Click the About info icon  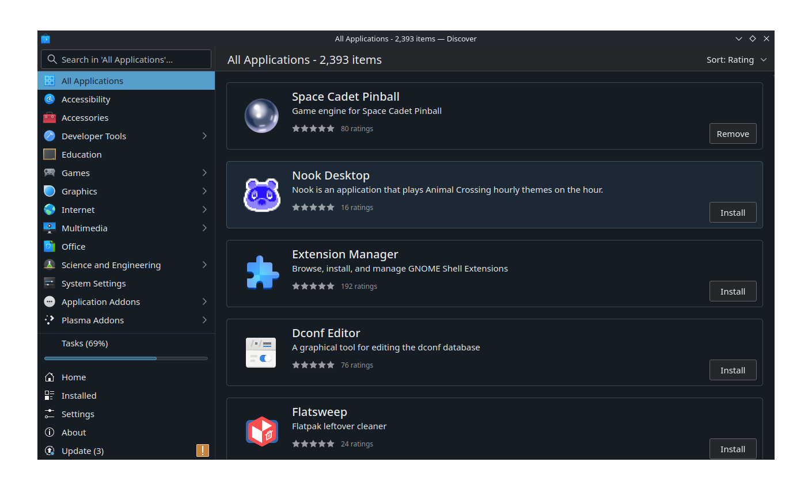50,432
